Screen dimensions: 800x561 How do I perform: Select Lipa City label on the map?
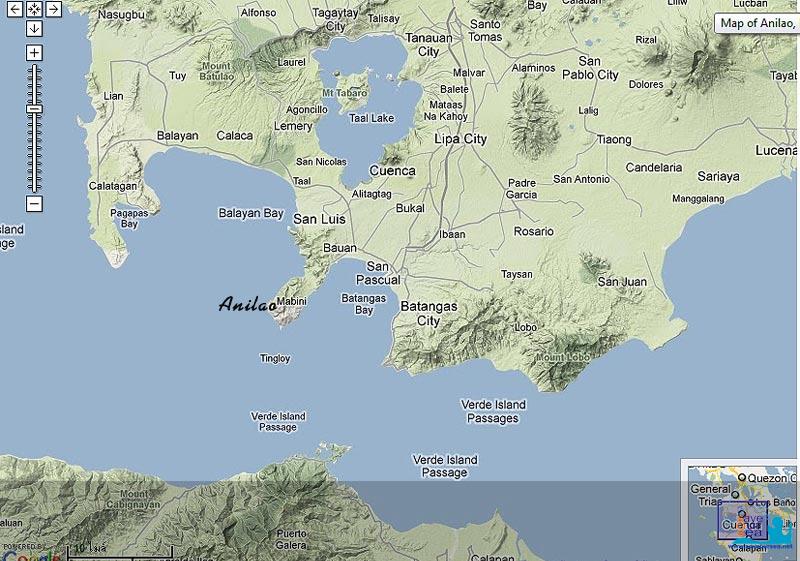coord(461,139)
